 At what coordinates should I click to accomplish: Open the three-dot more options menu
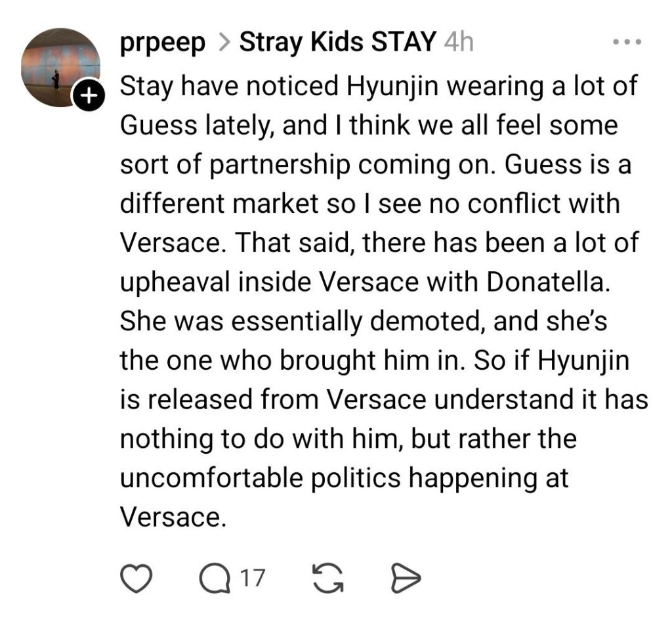[625, 43]
